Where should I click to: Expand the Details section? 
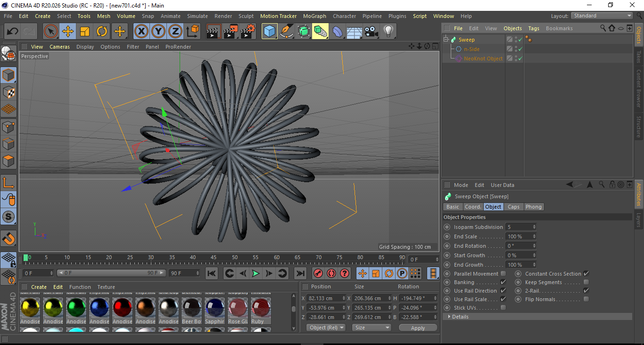click(x=449, y=317)
